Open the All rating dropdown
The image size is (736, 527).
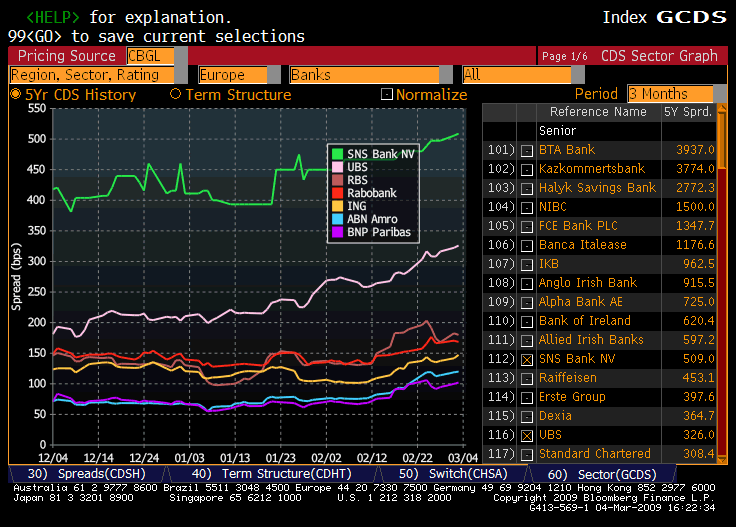click(523, 75)
